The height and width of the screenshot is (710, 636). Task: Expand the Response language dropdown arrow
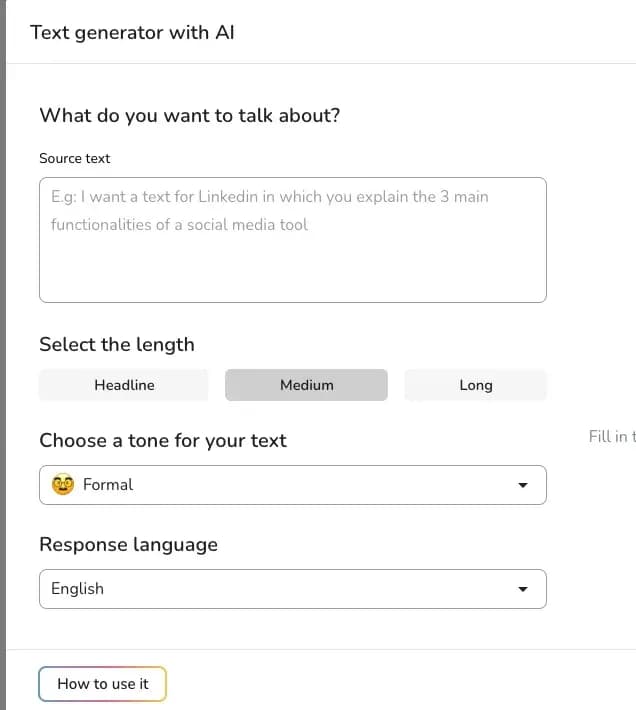pyautogui.click(x=523, y=589)
